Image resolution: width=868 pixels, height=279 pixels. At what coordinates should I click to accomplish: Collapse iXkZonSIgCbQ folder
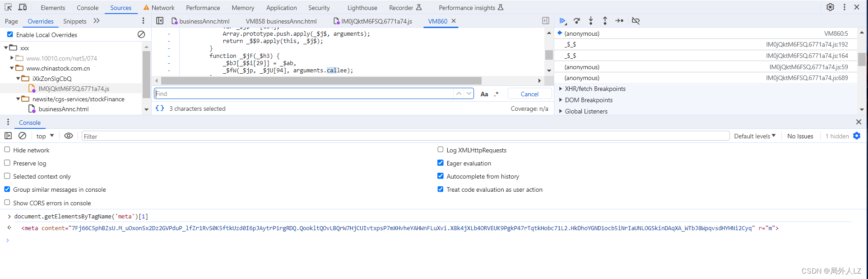pos(18,78)
